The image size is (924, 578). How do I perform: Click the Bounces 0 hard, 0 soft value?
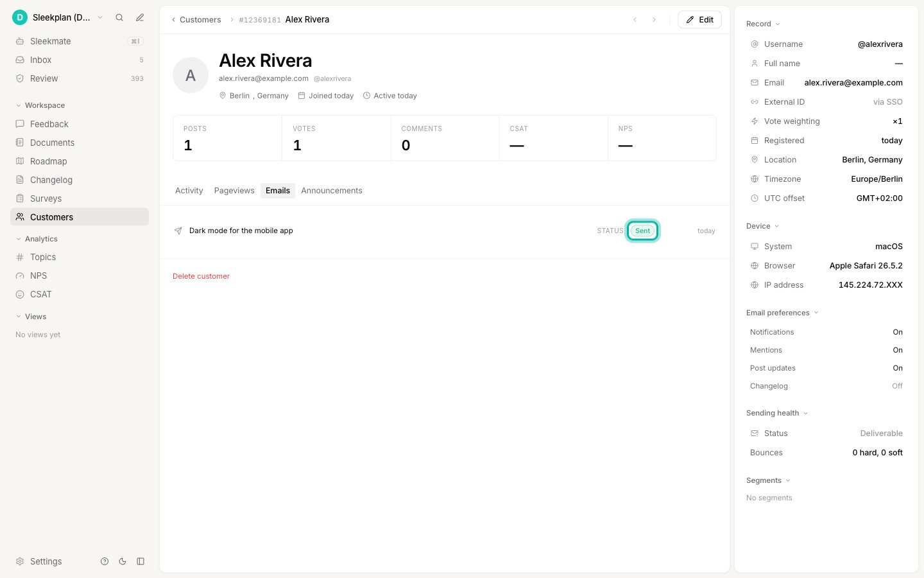[877, 453]
